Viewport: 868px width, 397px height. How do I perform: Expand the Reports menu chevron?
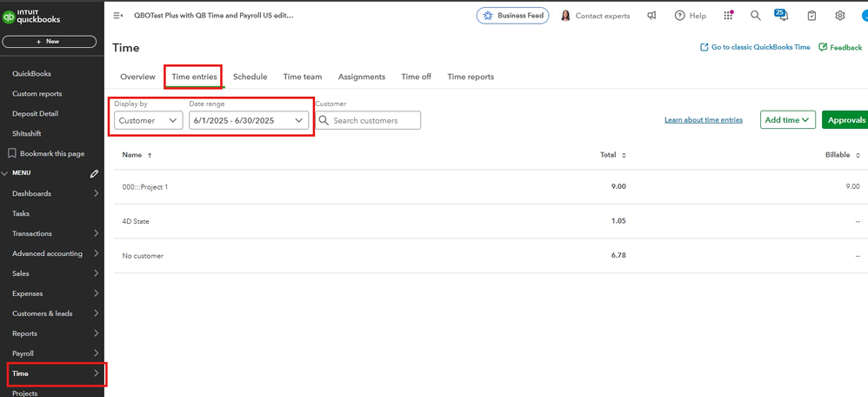[97, 333]
